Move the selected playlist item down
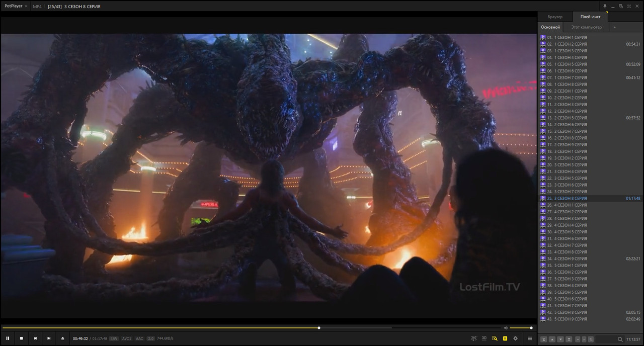 [x=560, y=339]
